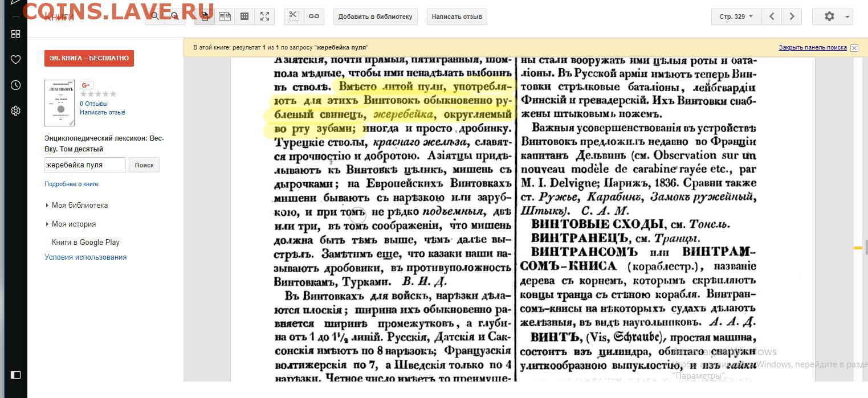868x398 pixels.
Task: Open the heart favorites icon in sidebar
Action: 15,59
